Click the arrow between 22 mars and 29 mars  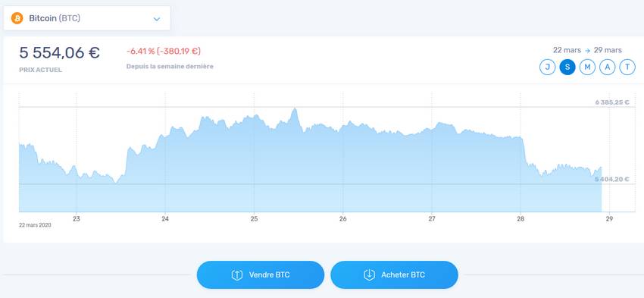point(587,51)
